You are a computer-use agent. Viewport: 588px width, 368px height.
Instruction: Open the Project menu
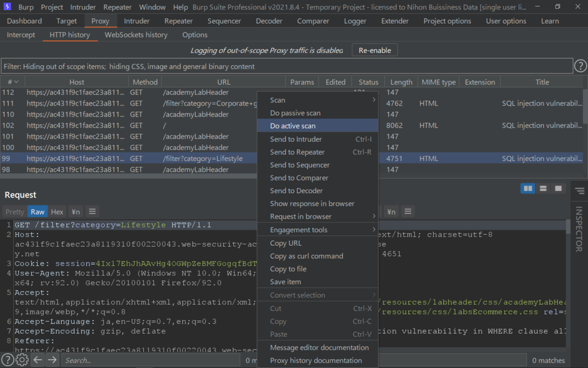point(52,7)
